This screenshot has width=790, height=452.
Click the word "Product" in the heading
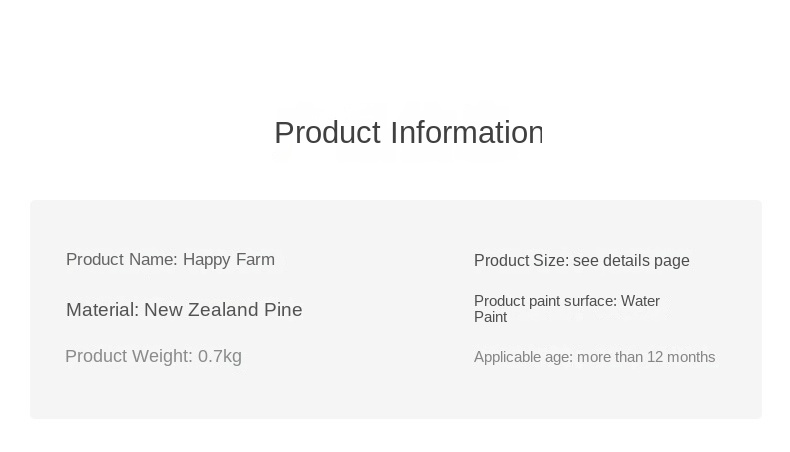click(327, 132)
